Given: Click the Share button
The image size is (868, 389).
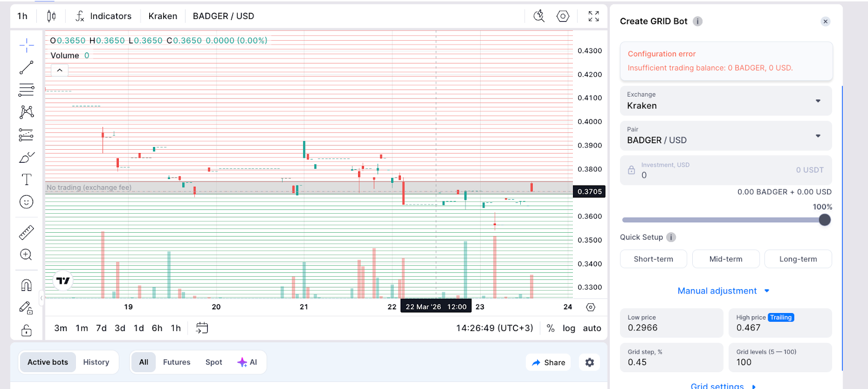Looking at the screenshot, I should (548, 362).
